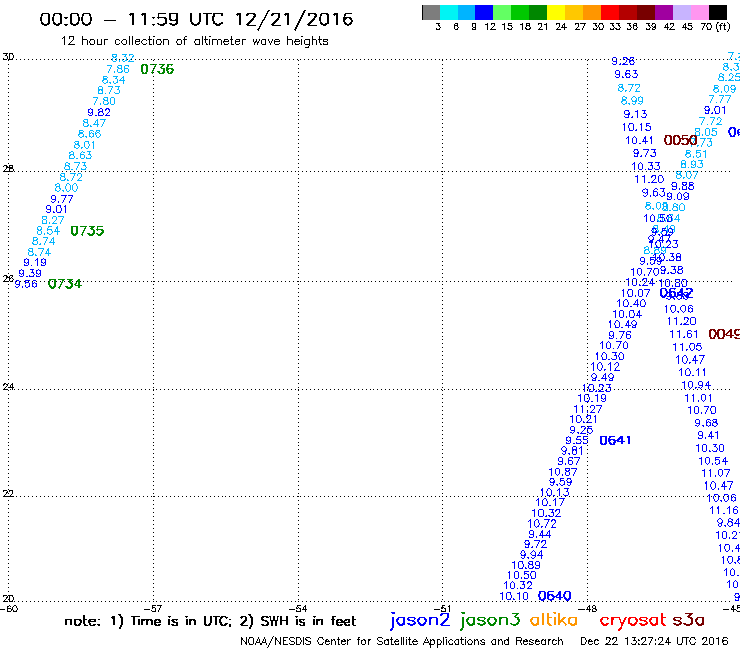Click the longitude axis label '-54'
The height and width of the screenshot is (650, 740).
298,608
